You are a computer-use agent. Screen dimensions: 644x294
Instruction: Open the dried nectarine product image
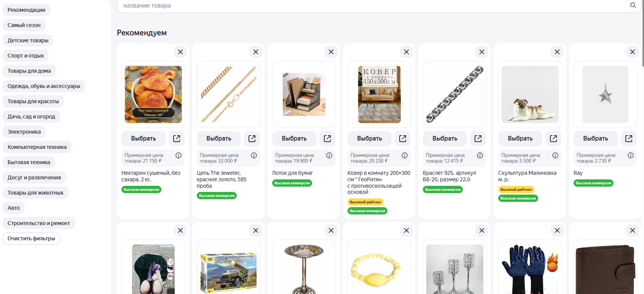pyautogui.click(x=153, y=94)
